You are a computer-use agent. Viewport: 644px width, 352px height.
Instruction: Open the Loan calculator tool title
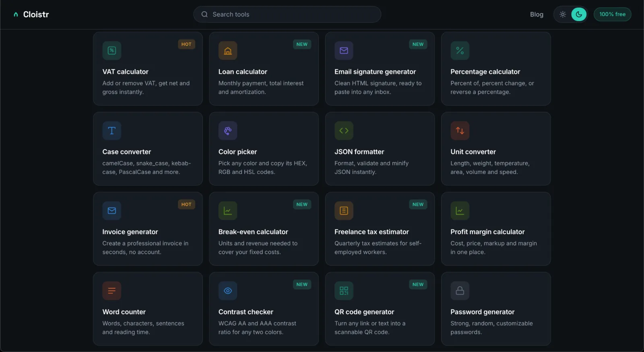point(243,72)
